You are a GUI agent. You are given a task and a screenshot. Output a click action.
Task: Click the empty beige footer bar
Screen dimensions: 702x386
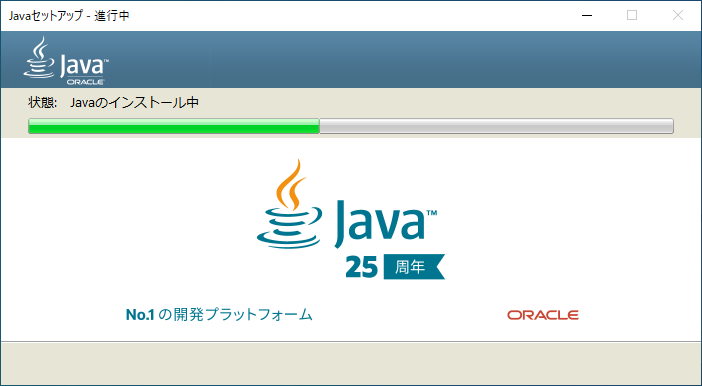(x=351, y=363)
